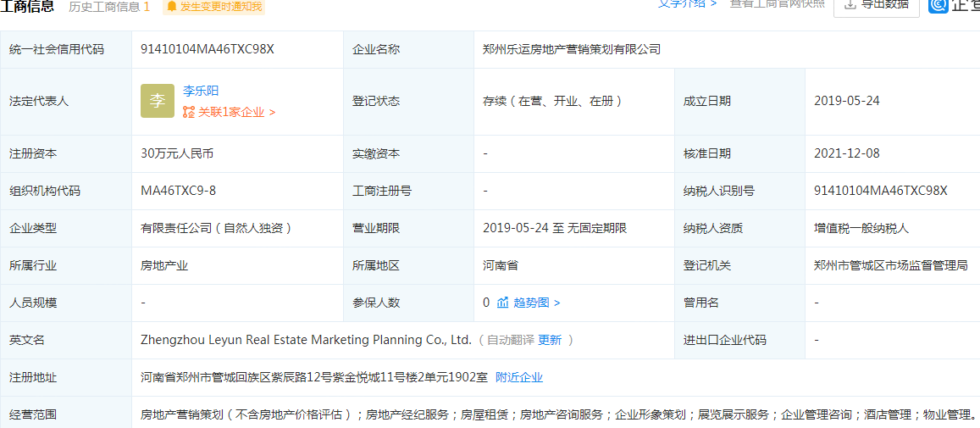Screen dimensions: 980x428
Task: Click 更新 to refresh English name
Action: pyautogui.click(x=550, y=341)
